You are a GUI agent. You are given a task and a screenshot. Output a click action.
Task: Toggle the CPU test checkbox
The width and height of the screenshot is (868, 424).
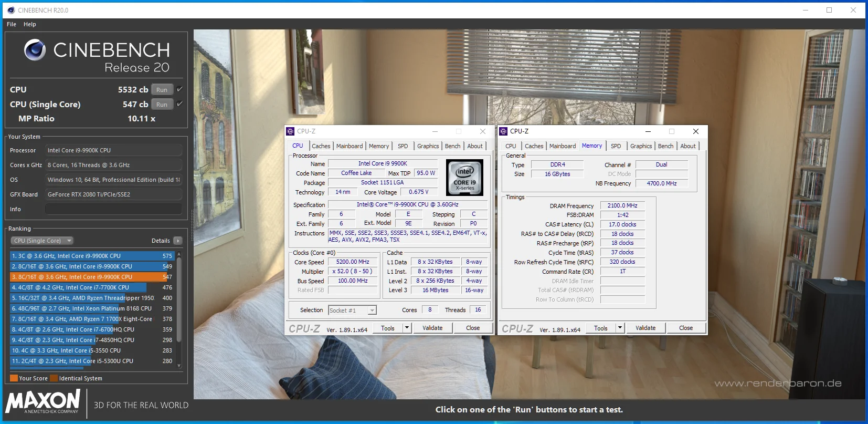pyautogui.click(x=179, y=89)
